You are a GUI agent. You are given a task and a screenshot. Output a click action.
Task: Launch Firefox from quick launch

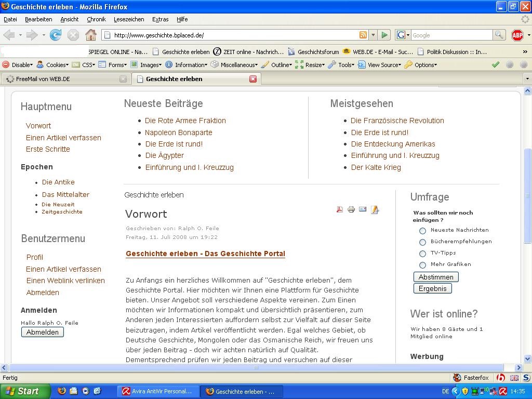point(62,391)
